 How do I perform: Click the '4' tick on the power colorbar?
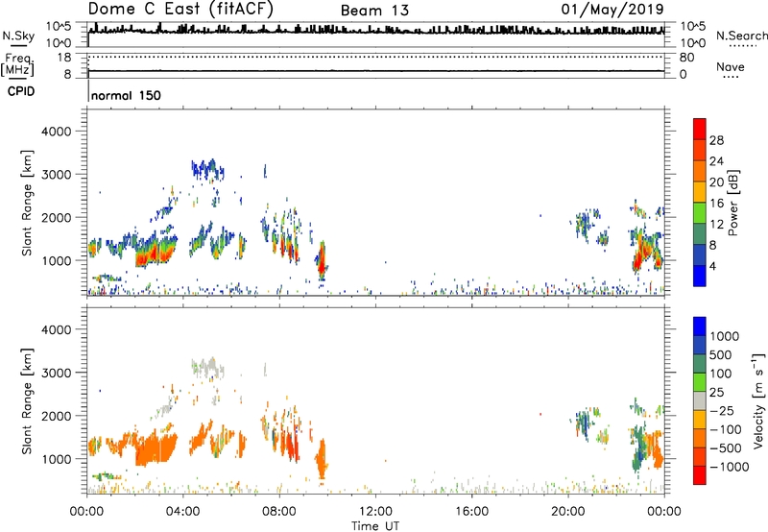(x=712, y=266)
